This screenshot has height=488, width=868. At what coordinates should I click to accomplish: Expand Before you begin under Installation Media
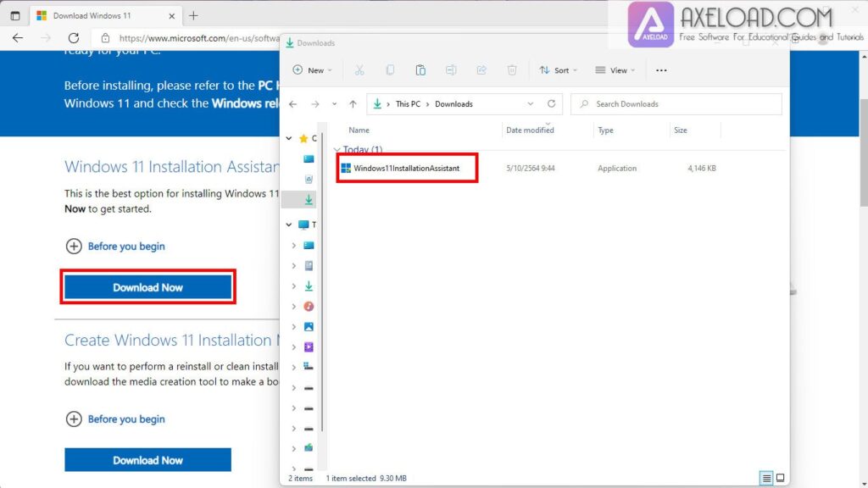pos(115,419)
